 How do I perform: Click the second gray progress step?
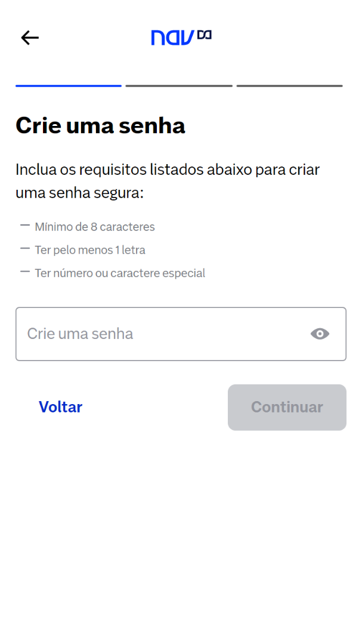179,85
